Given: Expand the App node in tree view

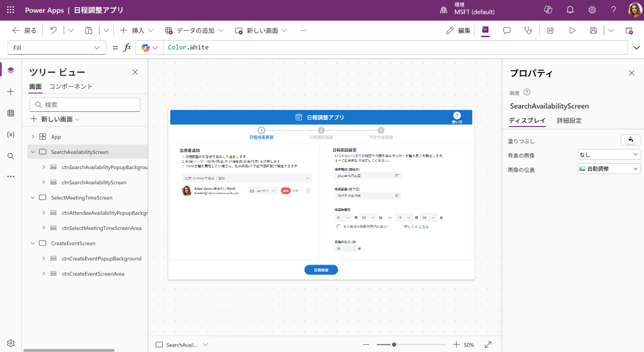Looking at the screenshot, I should 33,137.
